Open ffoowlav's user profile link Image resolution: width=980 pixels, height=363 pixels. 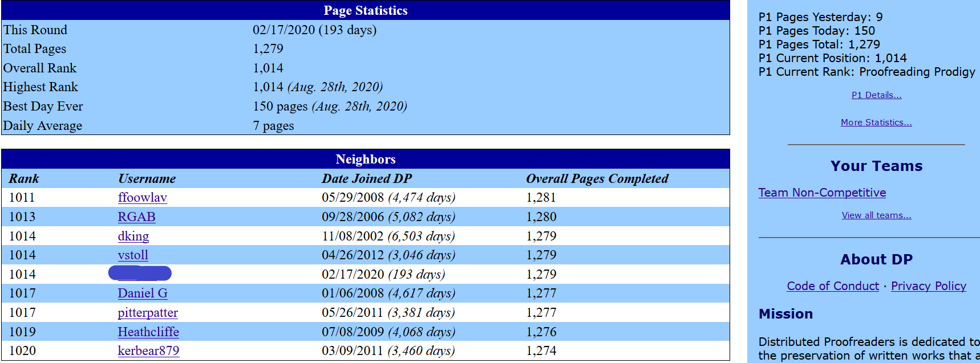(142, 198)
